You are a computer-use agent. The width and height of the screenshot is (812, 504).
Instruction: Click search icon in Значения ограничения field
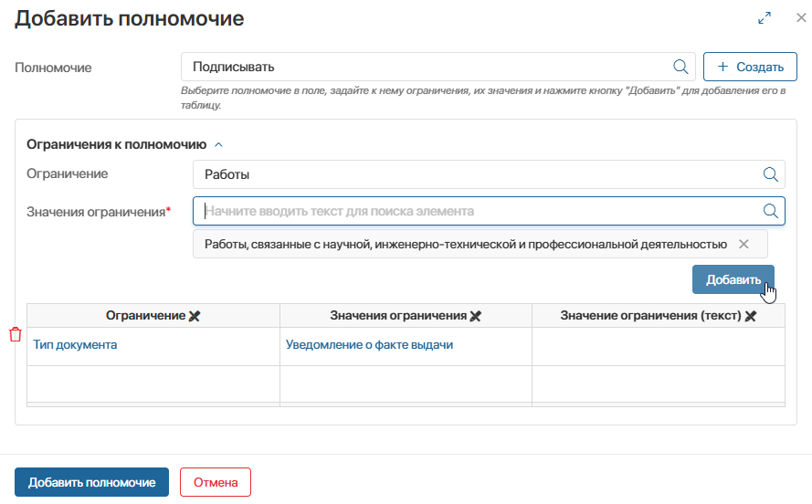[770, 211]
